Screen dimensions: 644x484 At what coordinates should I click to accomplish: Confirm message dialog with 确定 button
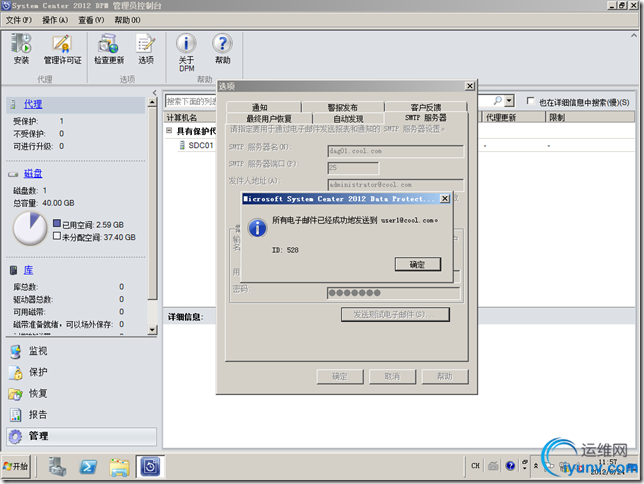pyautogui.click(x=418, y=264)
